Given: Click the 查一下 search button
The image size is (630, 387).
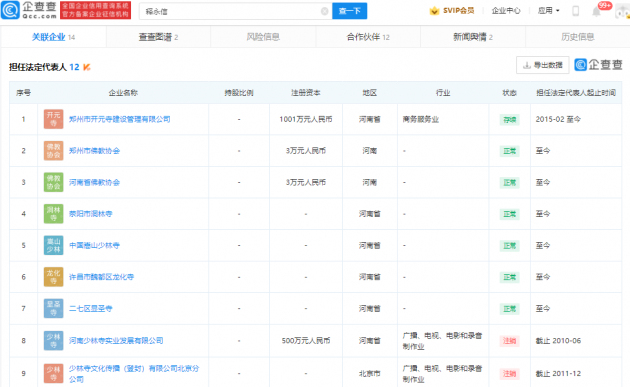Looking at the screenshot, I should point(349,11).
